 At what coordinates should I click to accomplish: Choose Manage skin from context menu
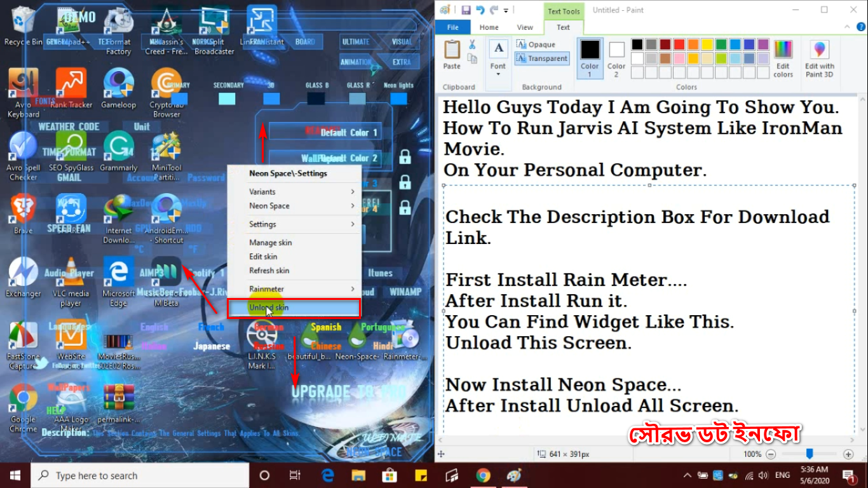point(294,243)
